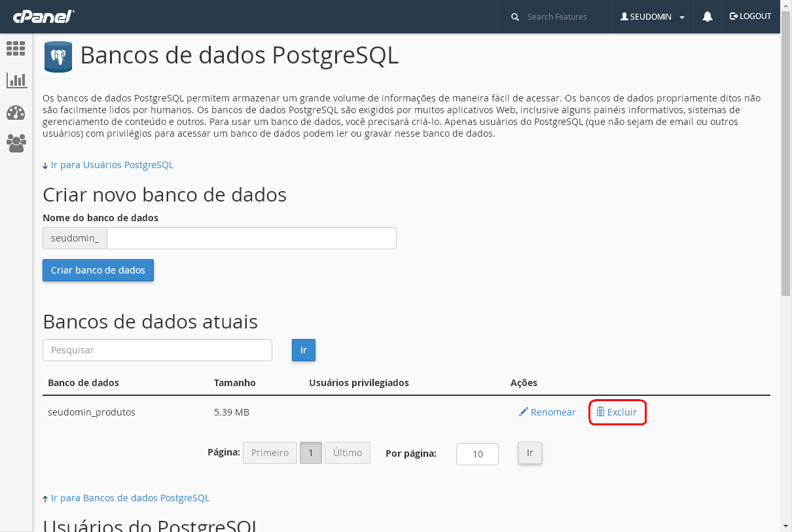Click the new database name input field
Screen dimensions: 792x532
pyautogui.click(x=251, y=238)
